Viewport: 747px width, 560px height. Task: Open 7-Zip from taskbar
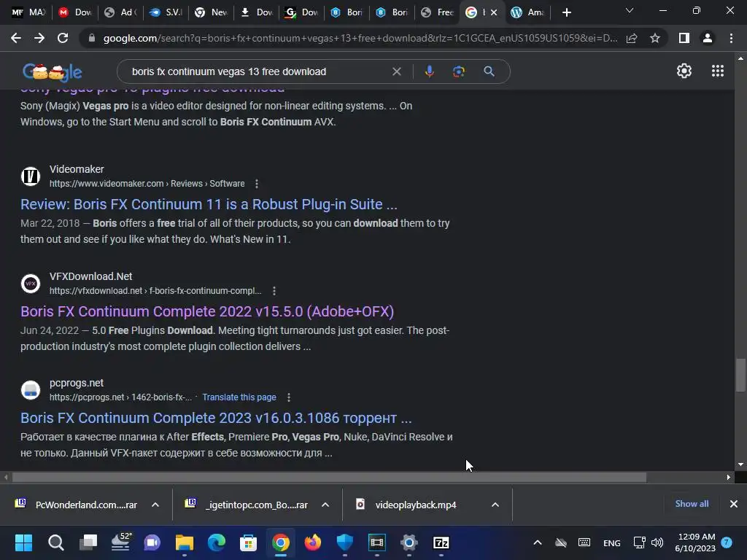(x=441, y=542)
